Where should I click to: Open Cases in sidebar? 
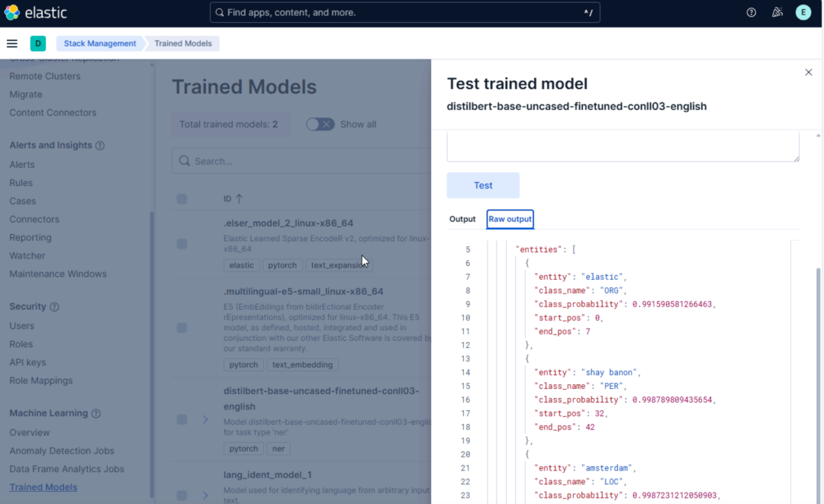(x=23, y=201)
